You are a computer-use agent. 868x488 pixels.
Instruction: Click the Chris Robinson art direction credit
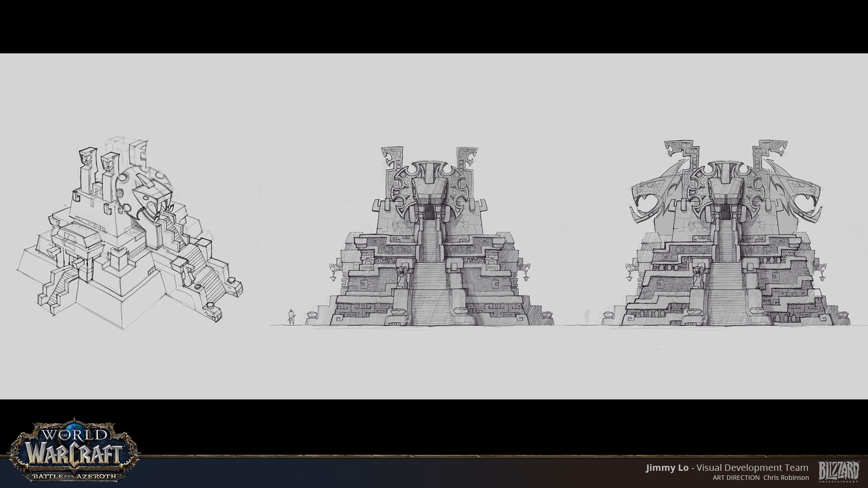786,478
